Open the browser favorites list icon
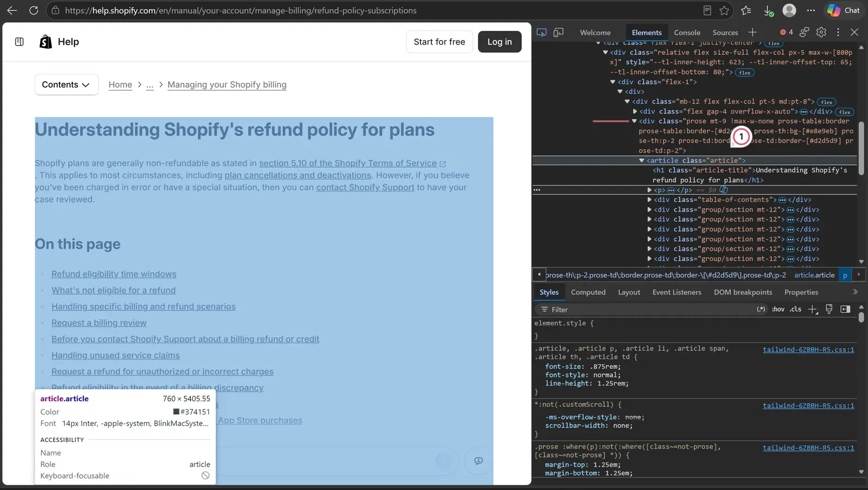 [x=746, y=10]
